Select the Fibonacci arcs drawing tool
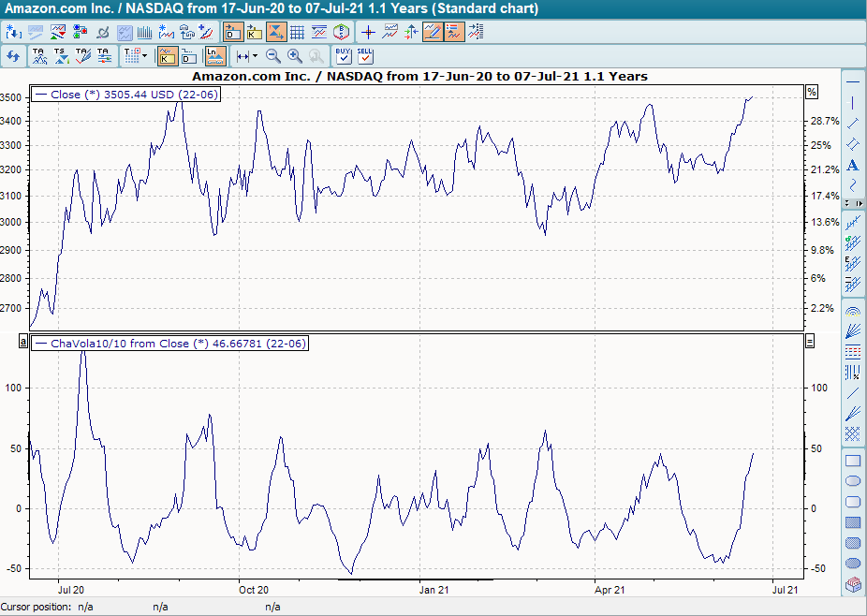 pyautogui.click(x=853, y=311)
